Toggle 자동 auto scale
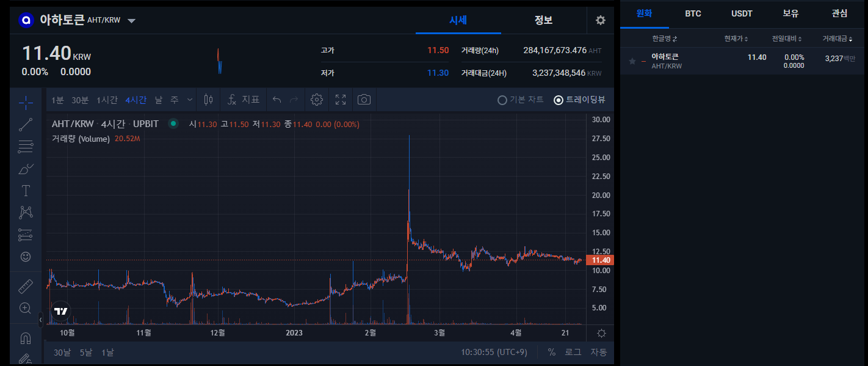This screenshot has height=366, width=868. (599, 352)
